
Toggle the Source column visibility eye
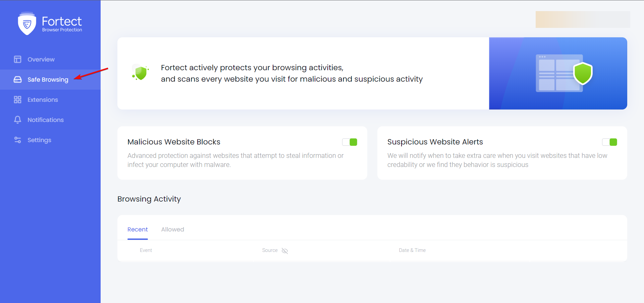coord(285,251)
